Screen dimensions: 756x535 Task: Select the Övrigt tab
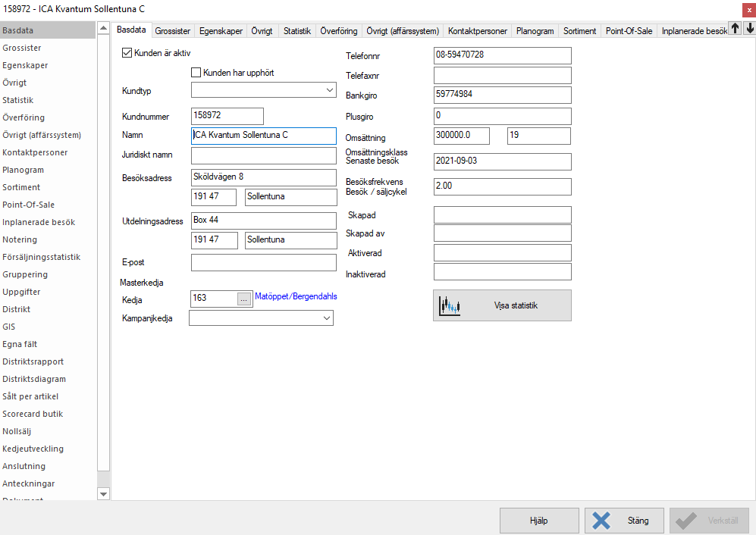262,31
